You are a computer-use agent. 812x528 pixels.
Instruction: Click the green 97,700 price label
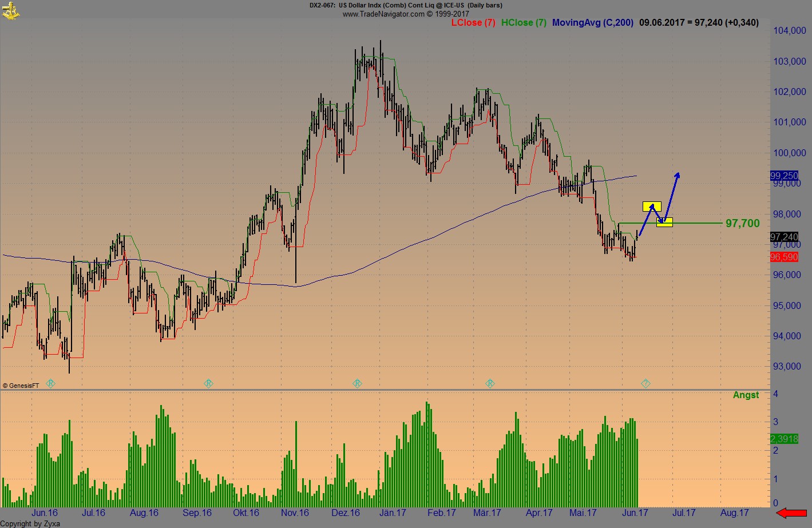[x=742, y=223]
